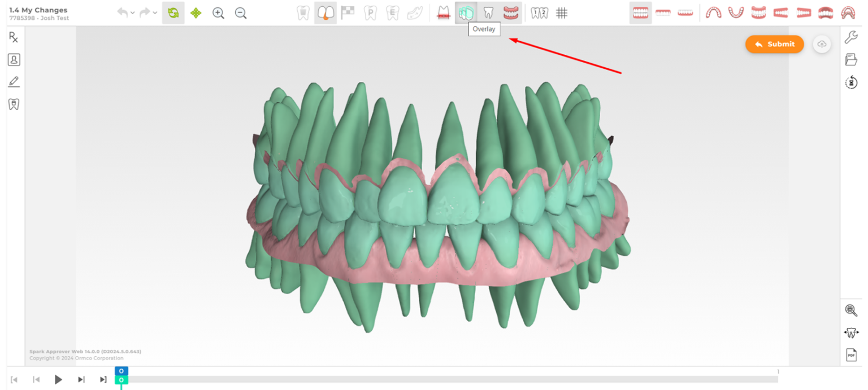This screenshot has width=868, height=390.
Task: Toggle the IPR teeth icon with orange mark
Action: pyautogui.click(x=325, y=12)
